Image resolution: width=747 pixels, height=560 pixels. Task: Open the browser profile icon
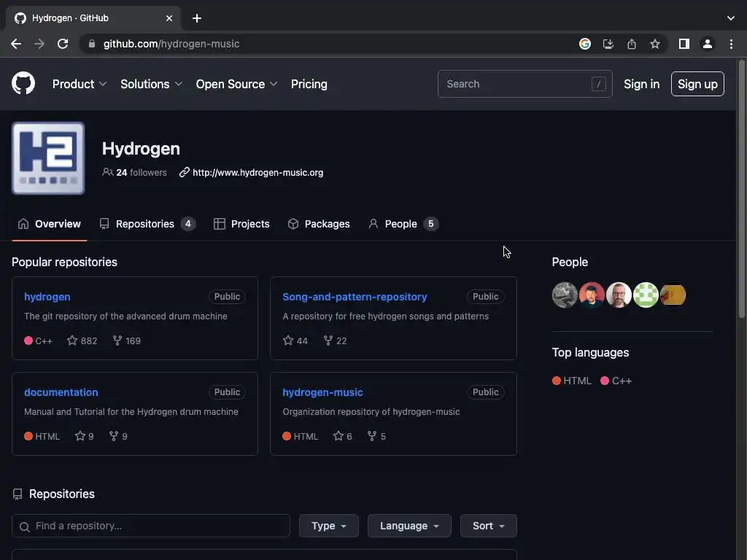coord(708,44)
